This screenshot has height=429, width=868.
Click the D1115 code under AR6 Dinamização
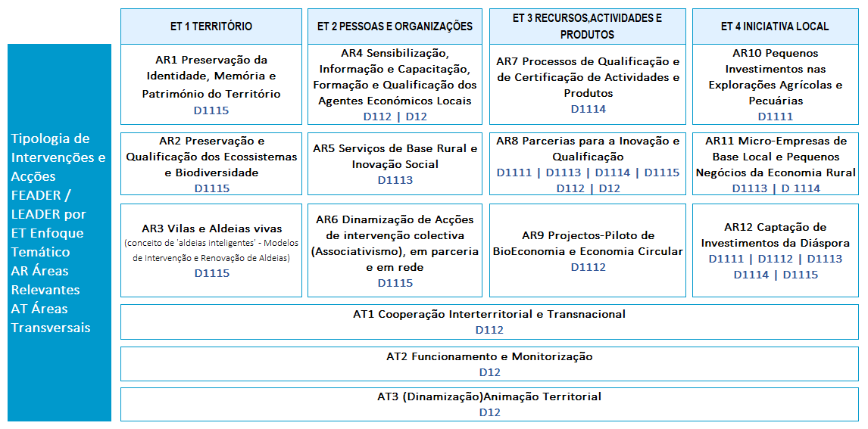pyautogui.click(x=395, y=283)
